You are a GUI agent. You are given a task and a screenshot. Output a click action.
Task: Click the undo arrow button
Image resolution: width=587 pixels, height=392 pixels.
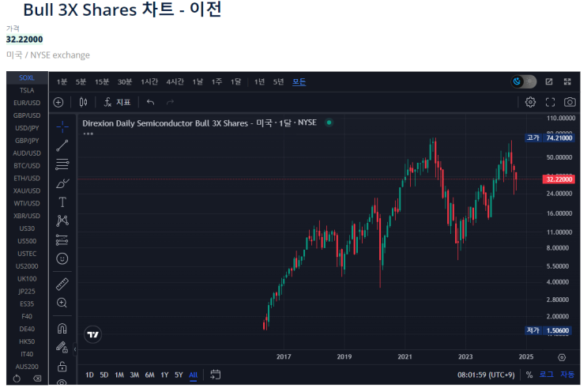click(150, 102)
